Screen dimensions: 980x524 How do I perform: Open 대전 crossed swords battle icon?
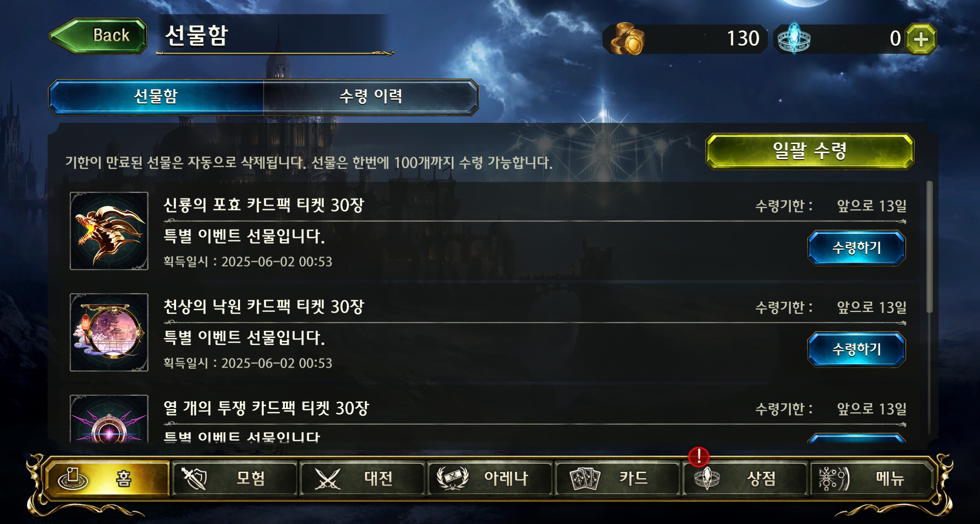tap(327, 478)
